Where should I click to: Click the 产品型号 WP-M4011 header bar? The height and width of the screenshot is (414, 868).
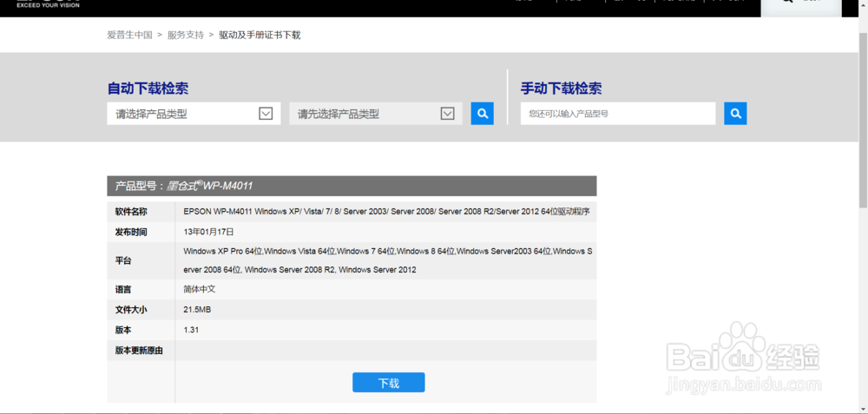click(352, 186)
